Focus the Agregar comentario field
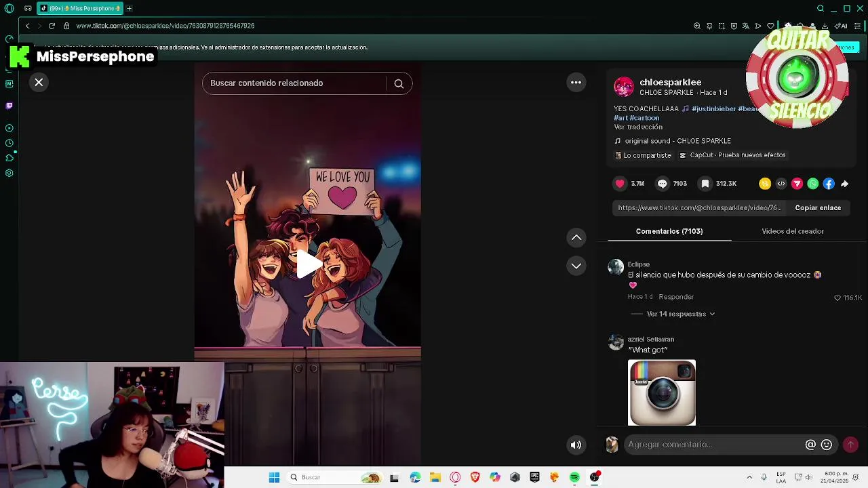The width and height of the screenshot is (868, 488). tap(712, 445)
